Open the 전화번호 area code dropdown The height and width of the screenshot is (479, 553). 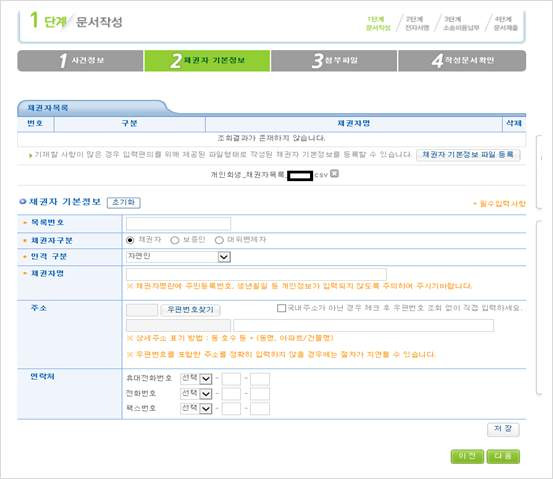196,393
